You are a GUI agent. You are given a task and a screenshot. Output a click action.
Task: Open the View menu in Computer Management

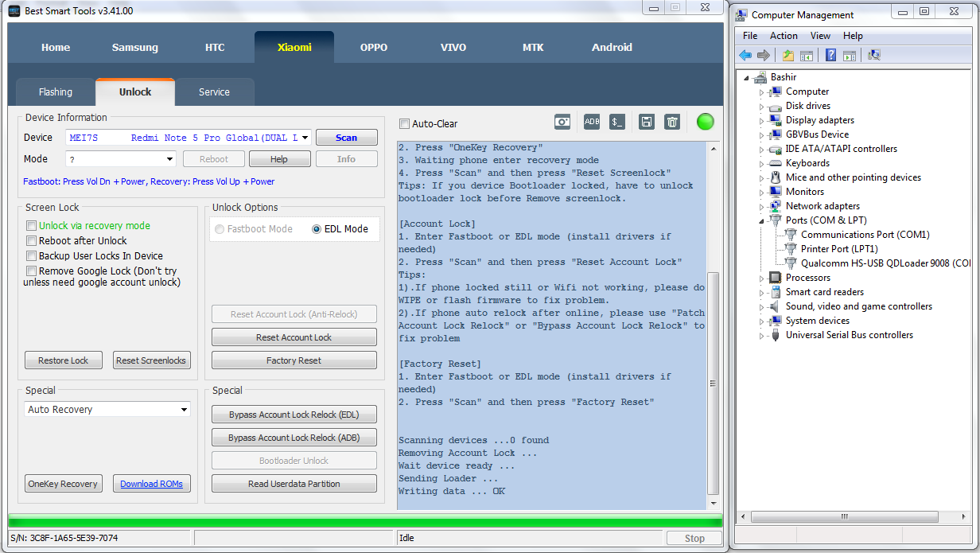tap(820, 36)
